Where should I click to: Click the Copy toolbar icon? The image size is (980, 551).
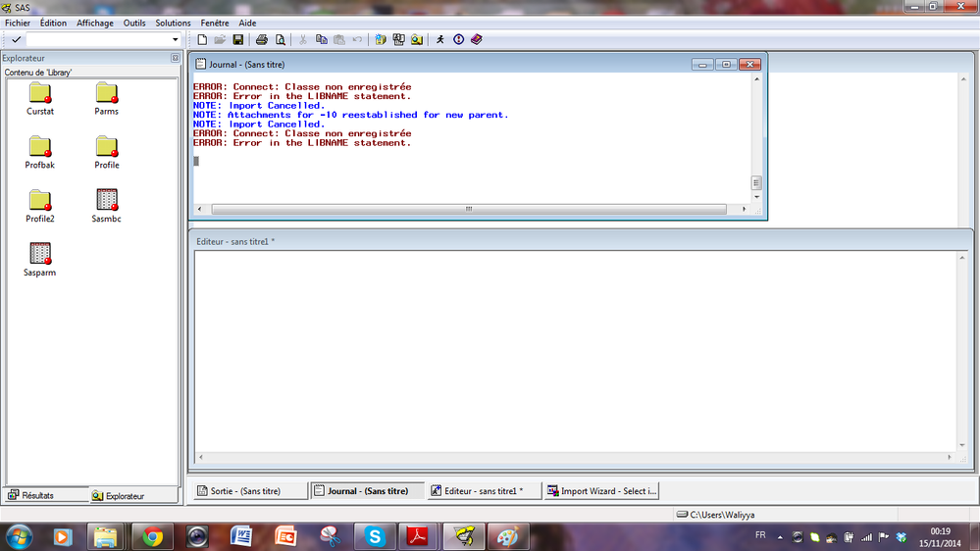[x=321, y=39]
